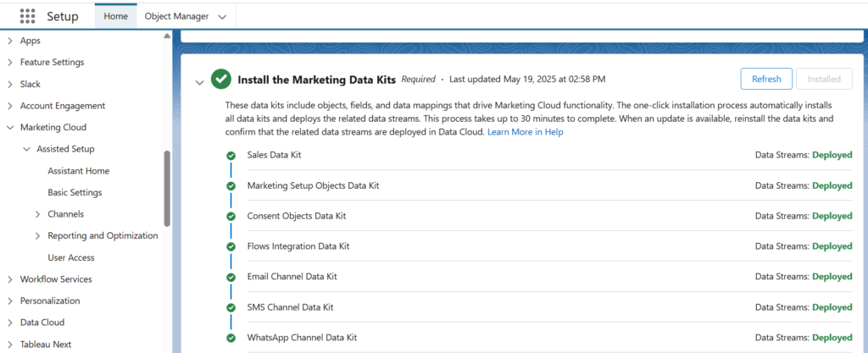This screenshot has height=353, width=868.
Task: Click Deployed status for WhatsApp Channel Data Kit
Action: click(x=832, y=338)
